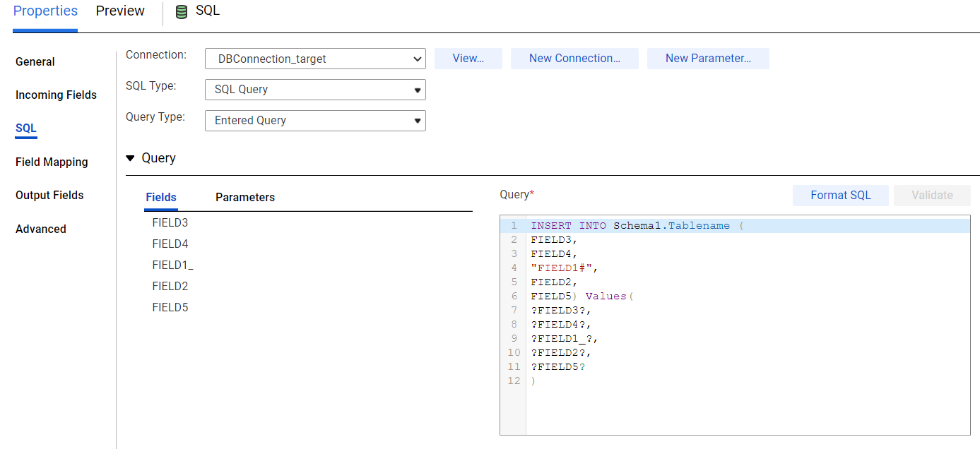The width and height of the screenshot is (980, 449).
Task: Click the ?FIELD4?, line in editor
Action: 561,325
